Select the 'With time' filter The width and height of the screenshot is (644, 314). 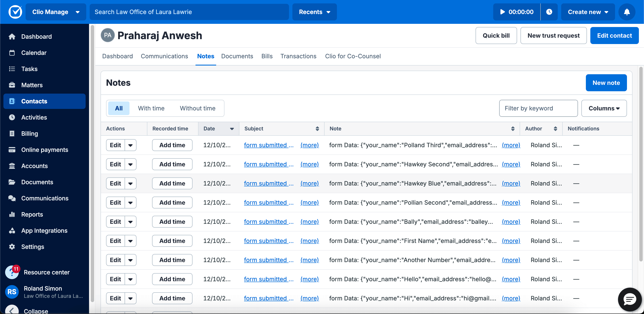pos(151,108)
